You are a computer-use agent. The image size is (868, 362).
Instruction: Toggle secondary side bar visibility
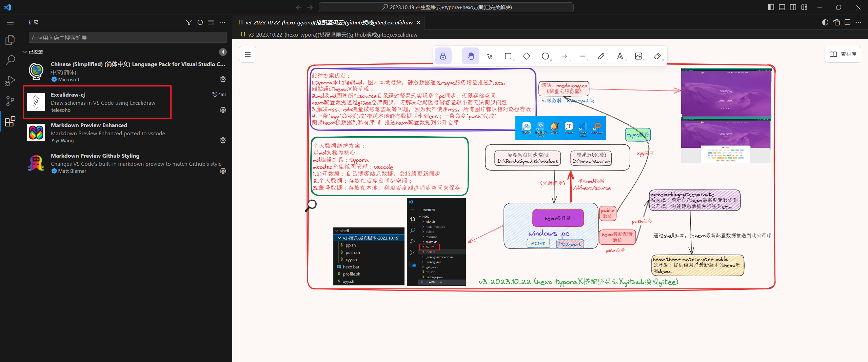(x=793, y=7)
